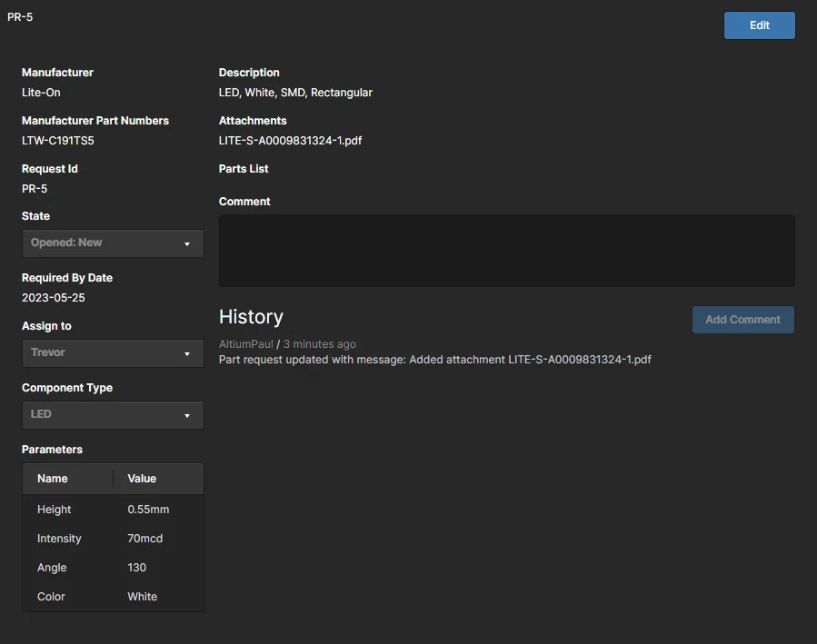Click the Assign to dropdown arrow

pos(187,354)
